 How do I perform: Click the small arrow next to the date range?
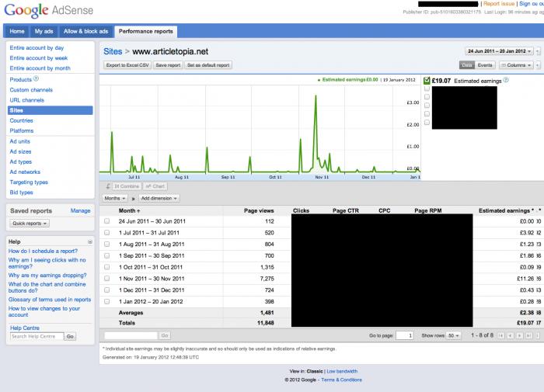tap(538, 51)
